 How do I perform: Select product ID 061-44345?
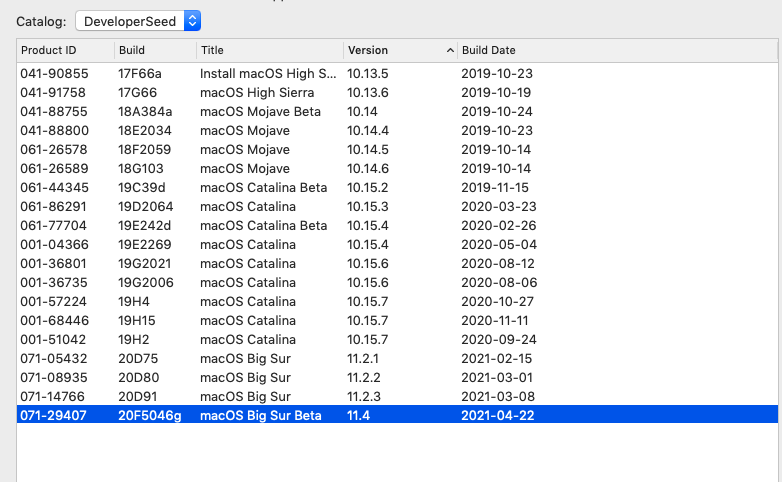(54, 188)
